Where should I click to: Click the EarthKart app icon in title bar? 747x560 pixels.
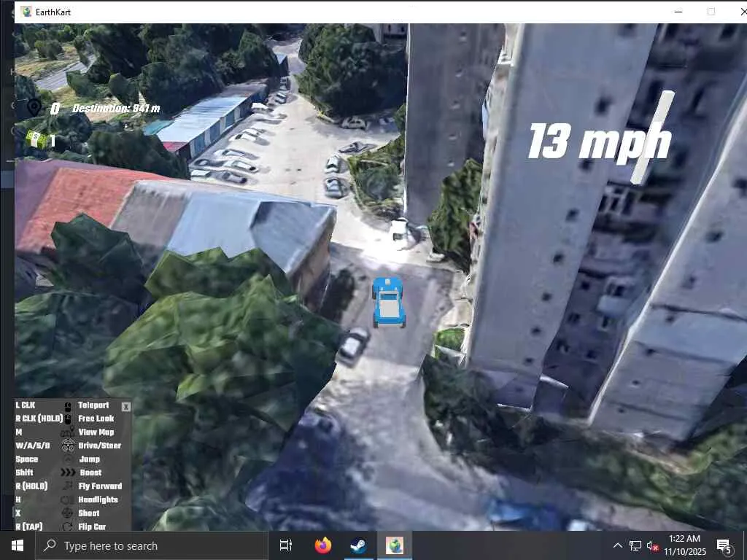pos(27,12)
